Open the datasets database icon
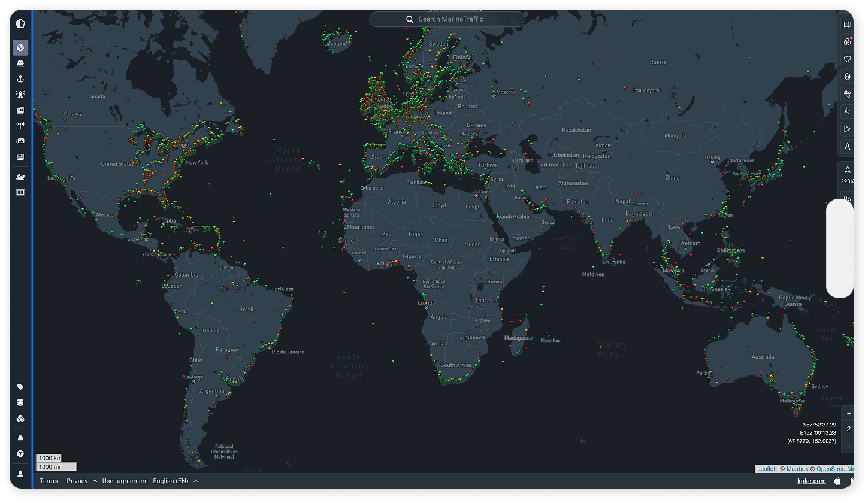This screenshot has width=868, height=503. tap(20, 402)
